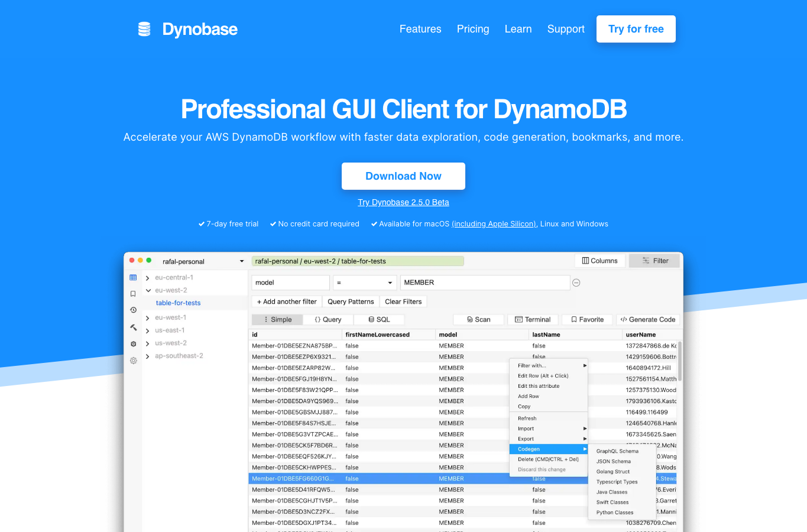Select JSON Schema in Codegen submenu
Screen dimensions: 807x532
[x=622, y=462]
